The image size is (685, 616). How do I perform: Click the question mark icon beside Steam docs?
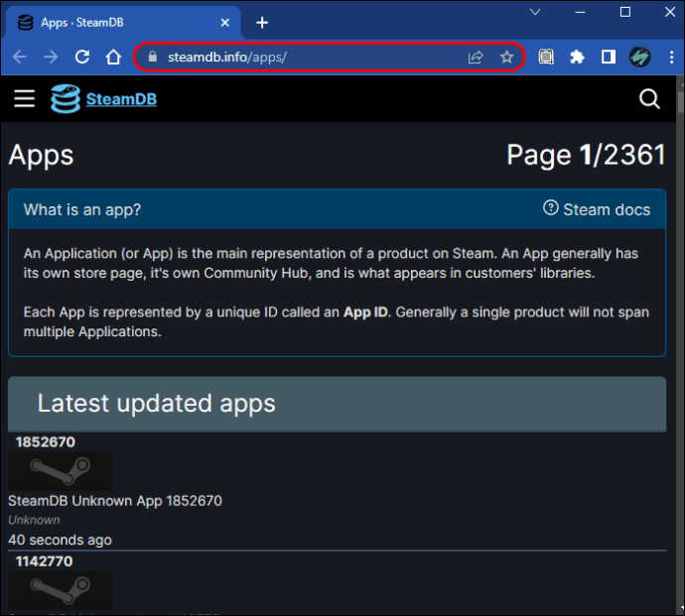(550, 207)
